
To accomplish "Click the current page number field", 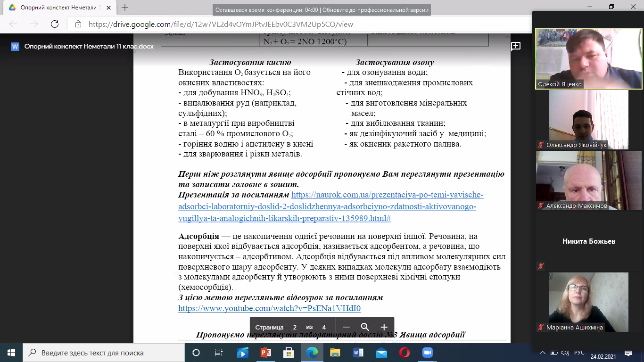I will (295, 327).
